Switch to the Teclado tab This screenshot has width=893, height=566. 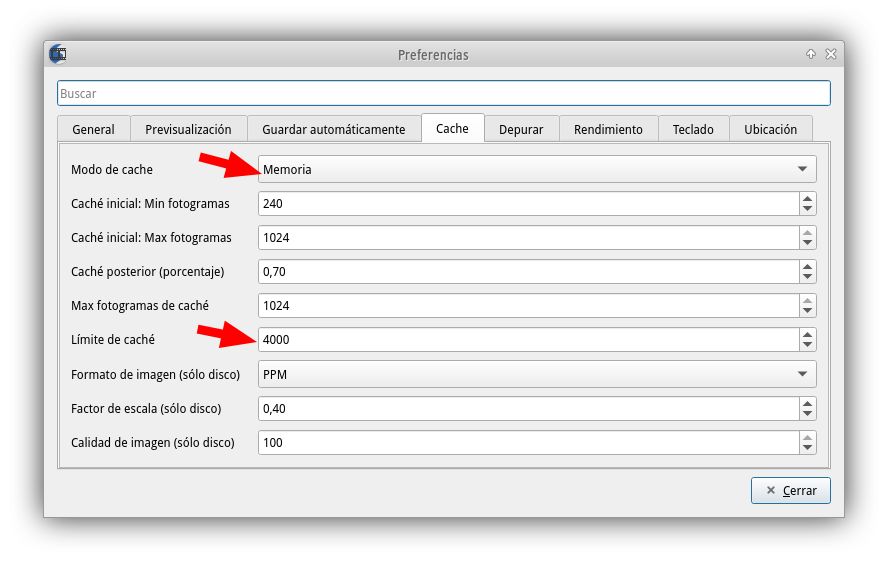point(693,129)
